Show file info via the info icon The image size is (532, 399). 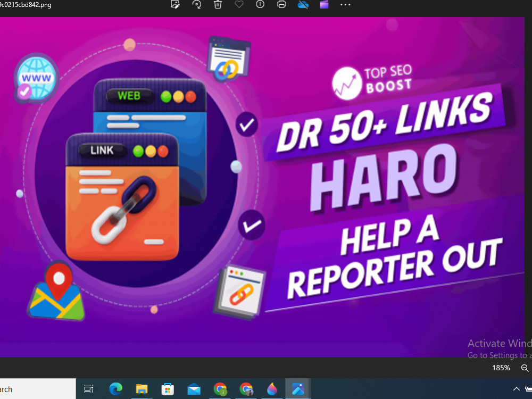[260, 4]
